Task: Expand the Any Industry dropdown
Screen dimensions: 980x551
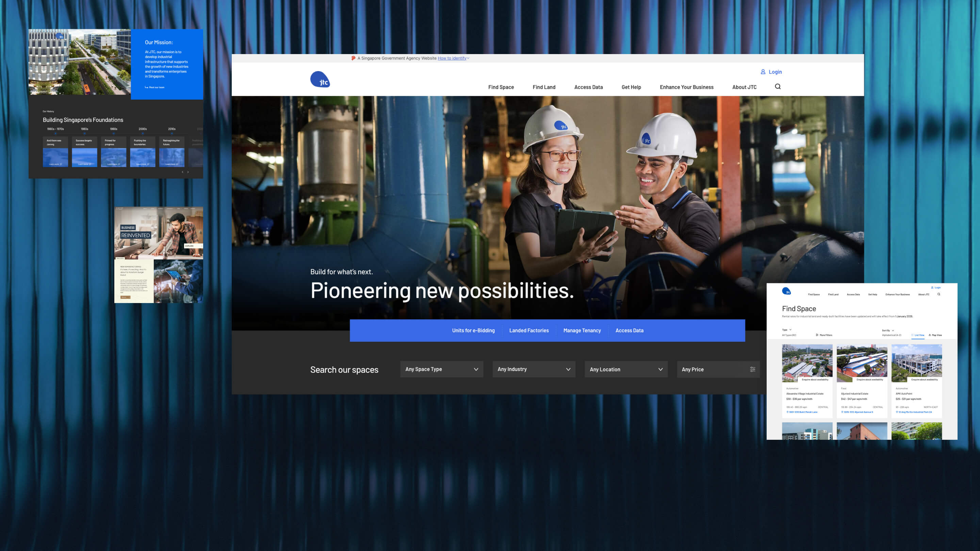Action: point(533,369)
